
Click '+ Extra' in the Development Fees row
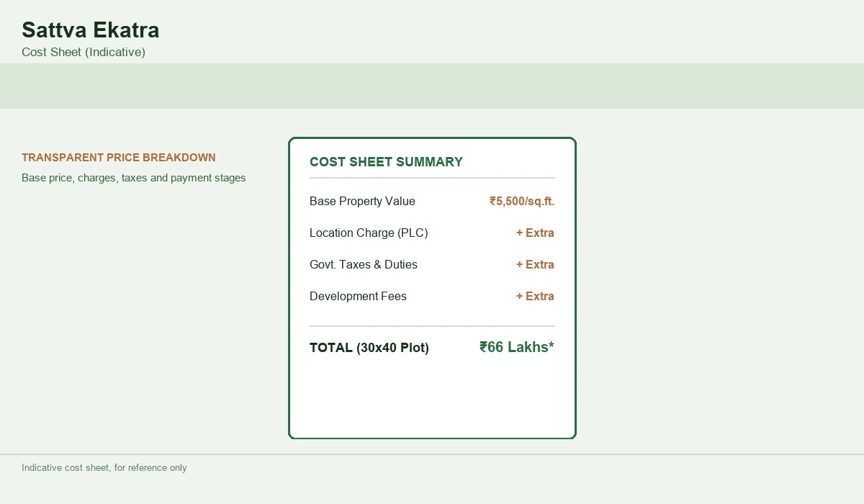[x=535, y=297]
